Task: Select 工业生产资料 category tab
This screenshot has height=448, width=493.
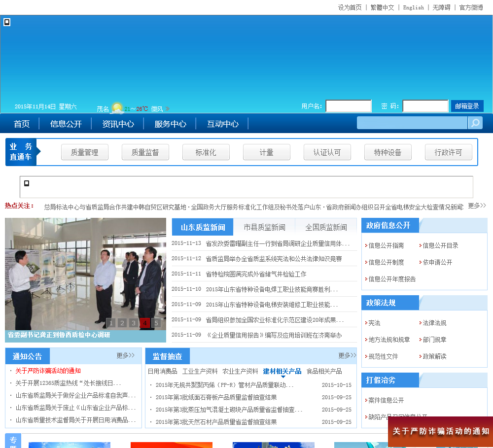Action: (200, 371)
